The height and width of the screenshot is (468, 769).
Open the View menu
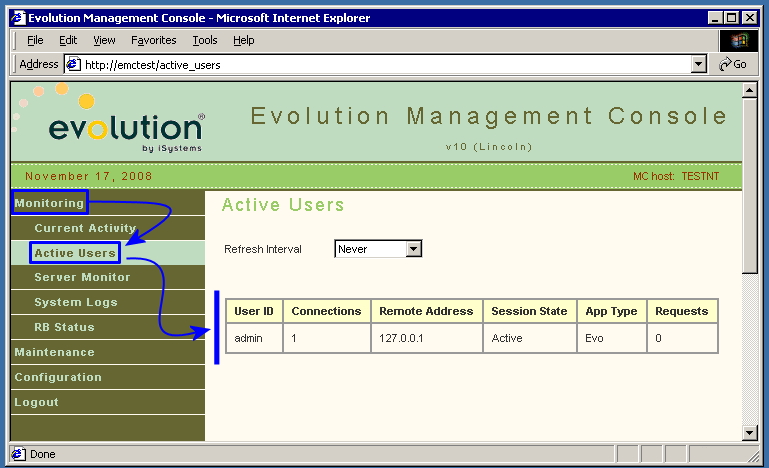click(104, 40)
